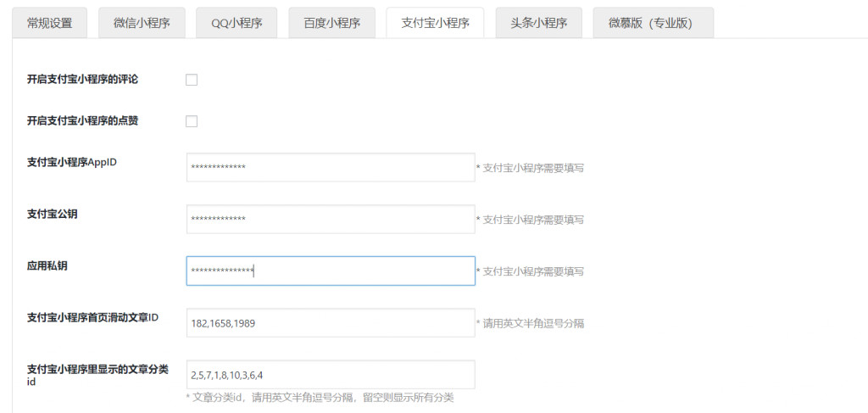Open the 头条小程序 tab
Screen dimensions: 868x413
coord(538,23)
